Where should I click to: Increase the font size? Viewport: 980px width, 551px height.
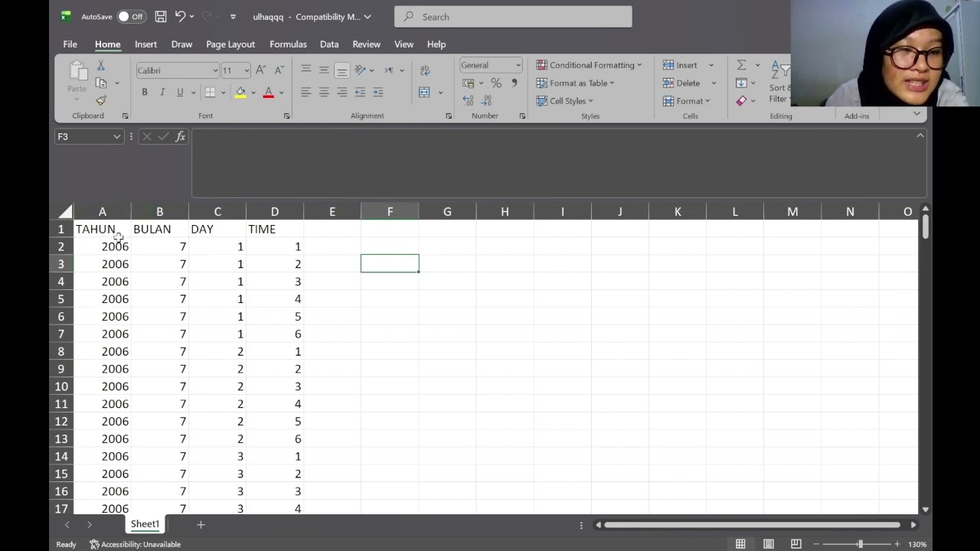tap(261, 70)
